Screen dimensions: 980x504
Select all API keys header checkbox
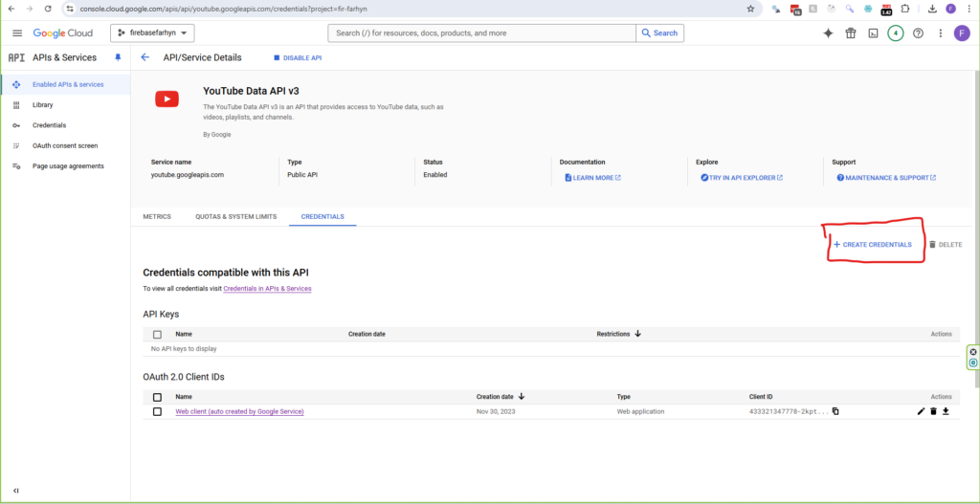click(157, 334)
